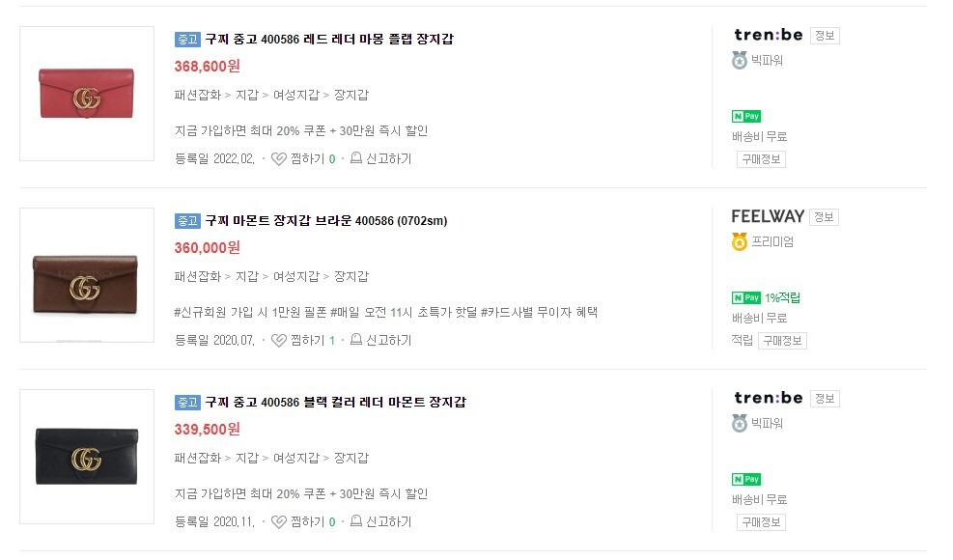Viewport: 953px width, 560px height.
Task: Click 구매정보 button on the red wallet listing
Action: click(x=761, y=159)
